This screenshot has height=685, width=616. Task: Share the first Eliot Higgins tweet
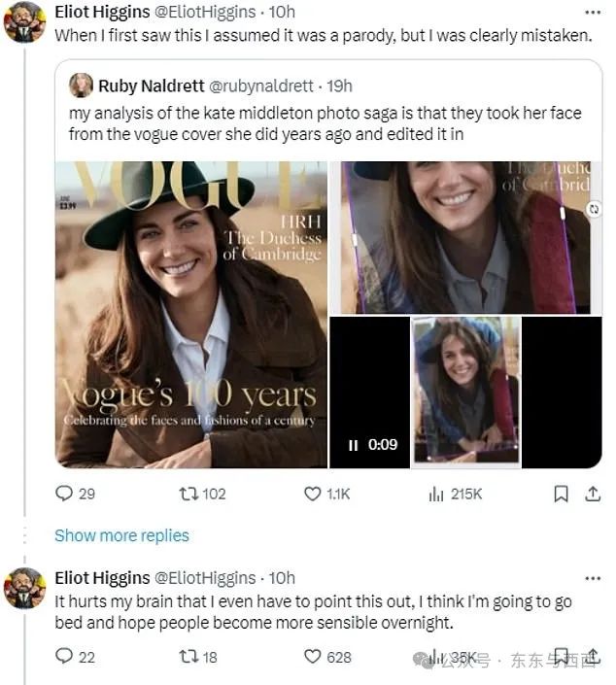tap(593, 494)
